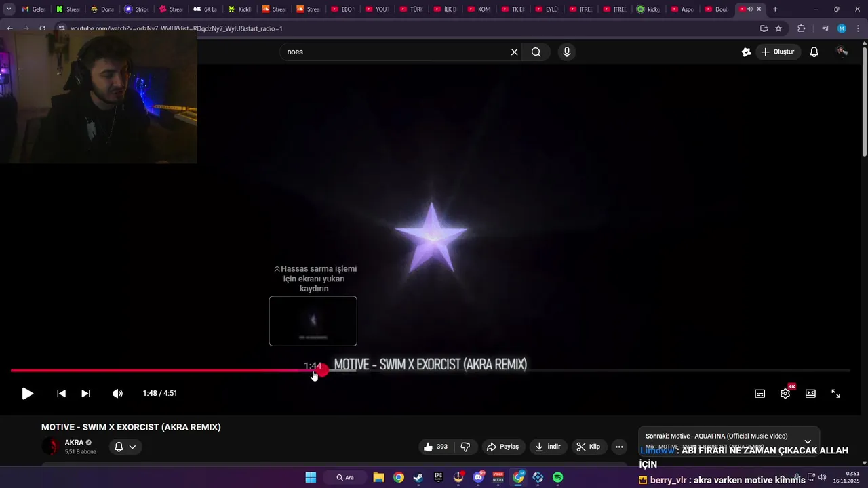Image resolution: width=868 pixels, height=488 pixels.
Task: Install app icon in address bar
Action: [764, 28]
